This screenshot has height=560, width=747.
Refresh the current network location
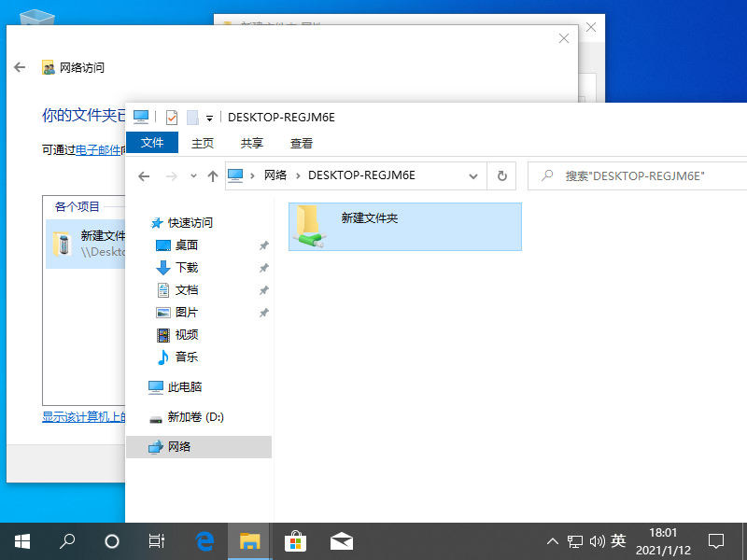pyautogui.click(x=502, y=175)
